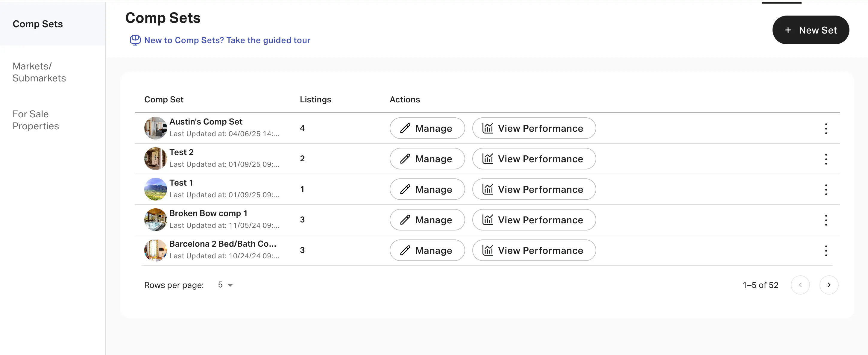
Task: Click guided tour presentation icon
Action: tap(135, 40)
